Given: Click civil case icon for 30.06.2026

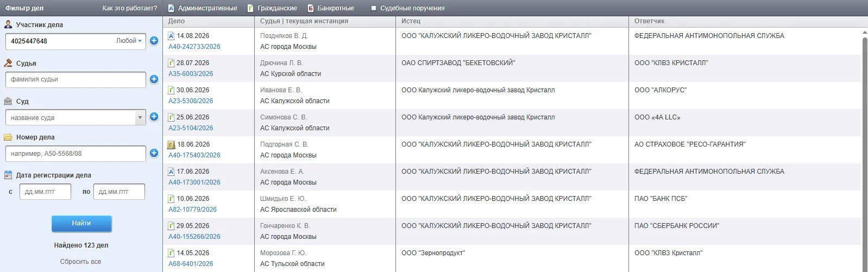Looking at the screenshot, I should point(172,90).
